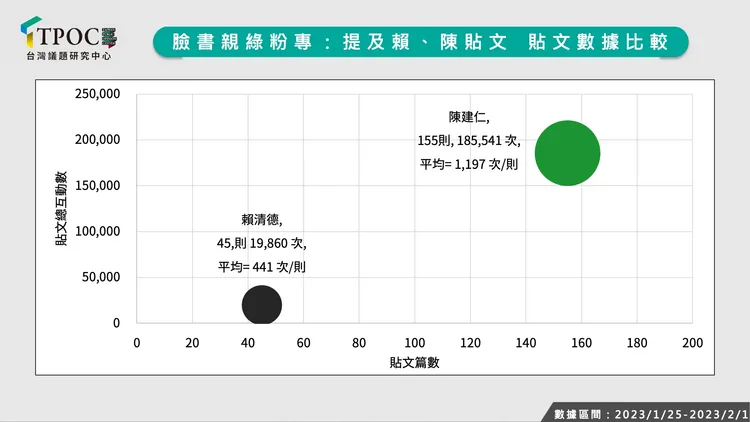
Task: Click the x-axis value 180
Action: pos(637,343)
